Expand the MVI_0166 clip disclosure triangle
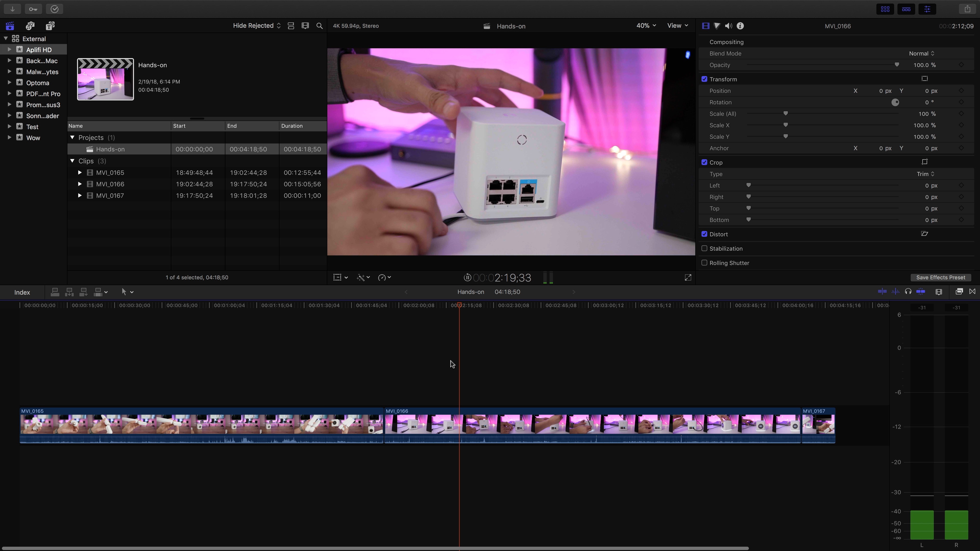Screen dimensions: 980x551 (x=80, y=184)
